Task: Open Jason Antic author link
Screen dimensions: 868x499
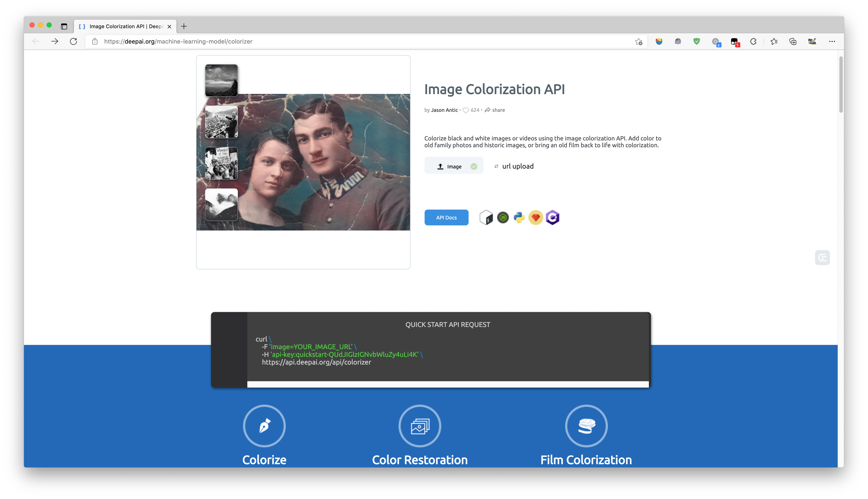Action: click(444, 110)
